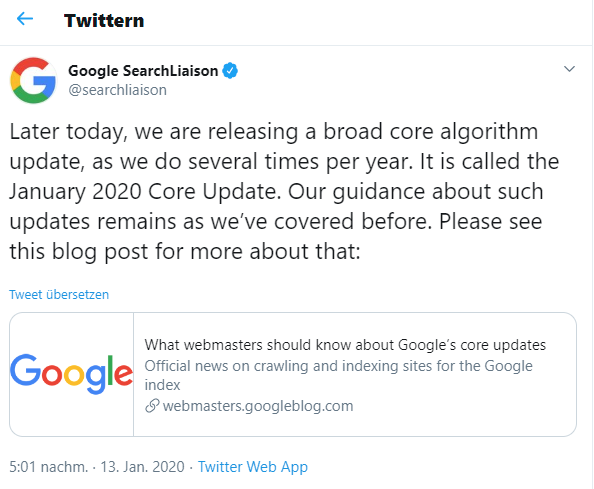Open the webmasters.googleblog.com domain link

(x=258, y=406)
